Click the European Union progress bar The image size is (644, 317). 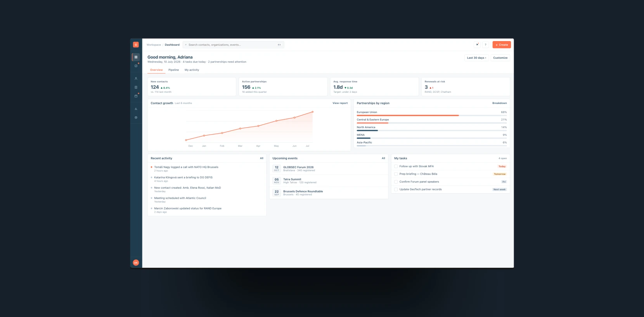pyautogui.click(x=432, y=115)
